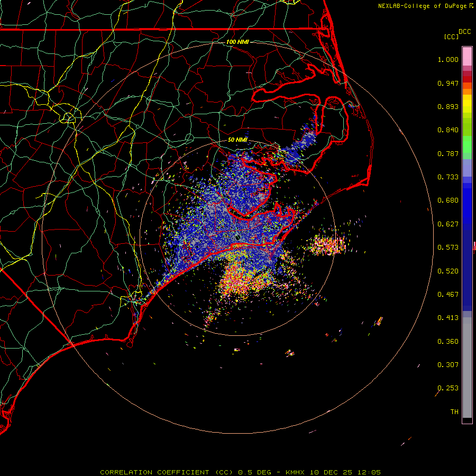Click the 0.680 scale value

(448, 200)
